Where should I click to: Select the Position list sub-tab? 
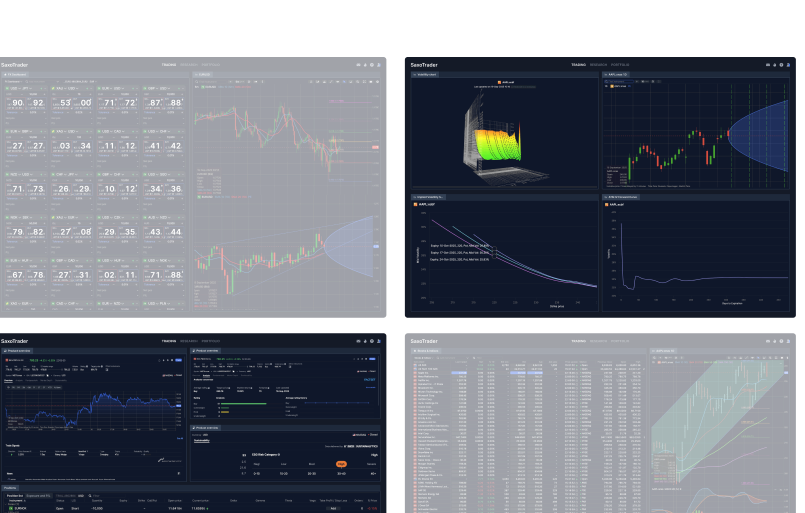coord(14,496)
